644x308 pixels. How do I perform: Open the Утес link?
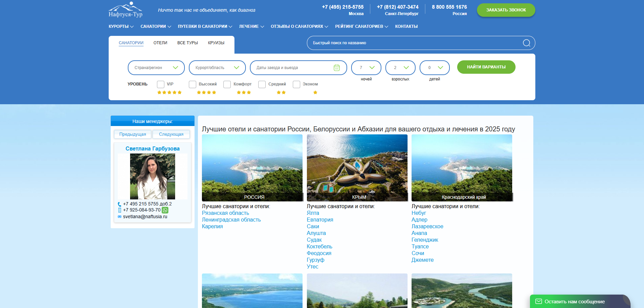[x=313, y=267]
